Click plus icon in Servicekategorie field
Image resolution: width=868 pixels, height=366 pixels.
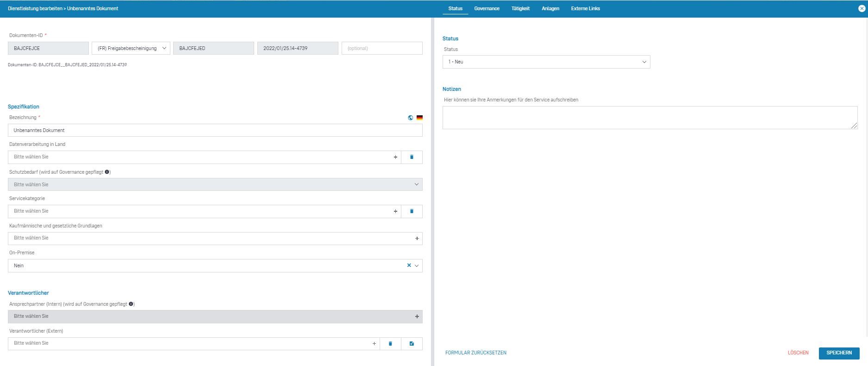pos(395,211)
